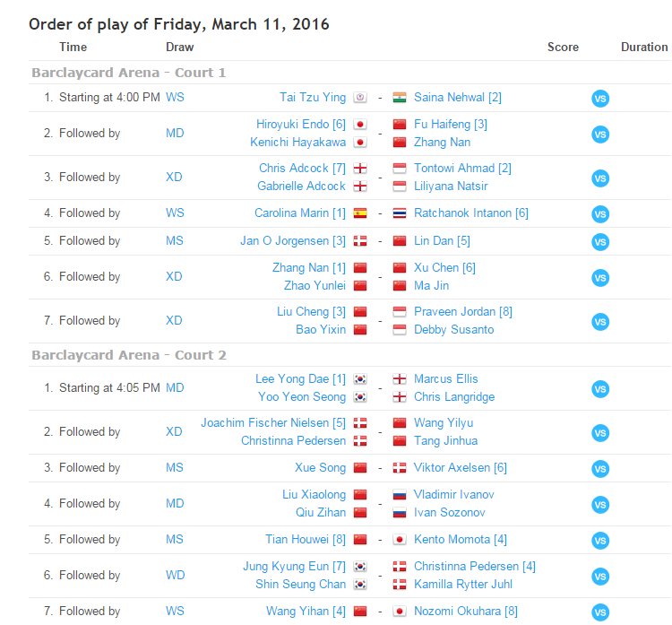
Task: Select Barclaycard Arena - Court 2 heading
Action: pos(129,355)
